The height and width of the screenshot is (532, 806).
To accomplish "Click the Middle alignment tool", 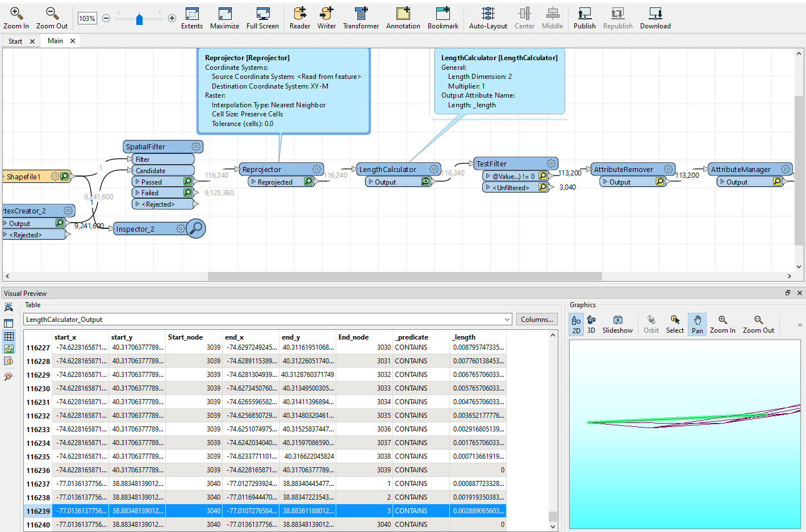I will (x=552, y=18).
